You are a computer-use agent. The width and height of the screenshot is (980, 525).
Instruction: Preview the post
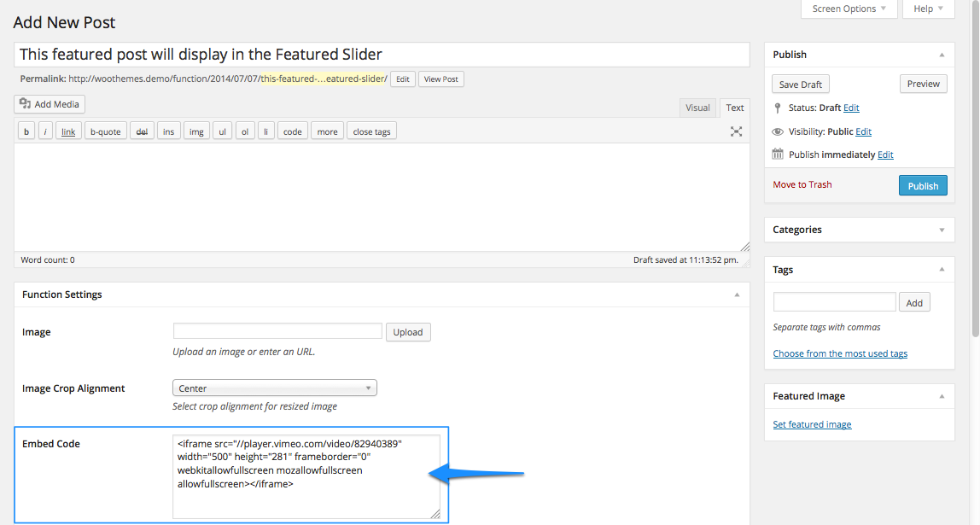pos(923,84)
